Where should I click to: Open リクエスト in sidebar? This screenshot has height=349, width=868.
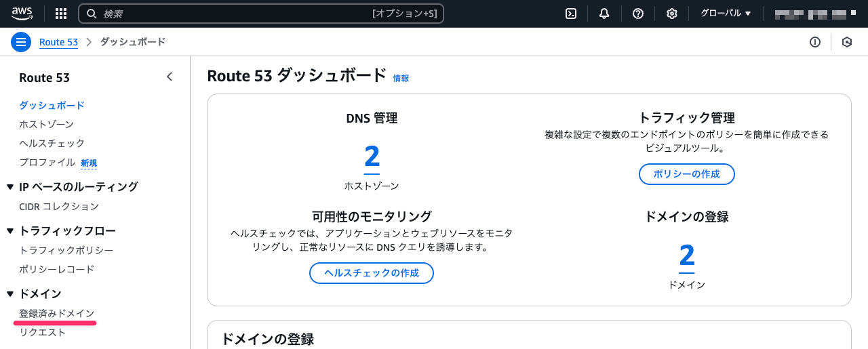point(43,332)
